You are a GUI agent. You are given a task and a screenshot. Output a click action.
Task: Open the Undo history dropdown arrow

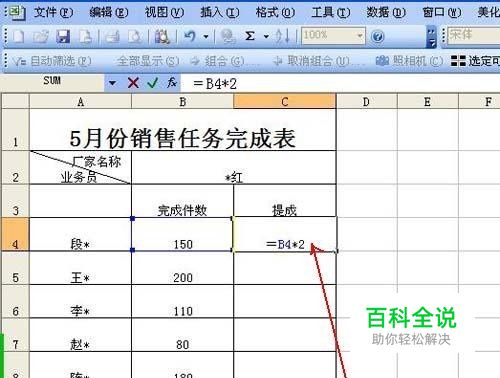click(206, 36)
